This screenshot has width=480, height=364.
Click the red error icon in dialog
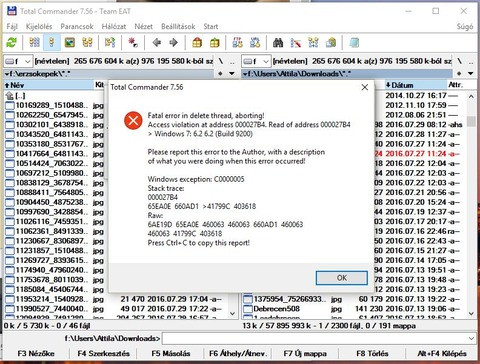tap(133, 120)
